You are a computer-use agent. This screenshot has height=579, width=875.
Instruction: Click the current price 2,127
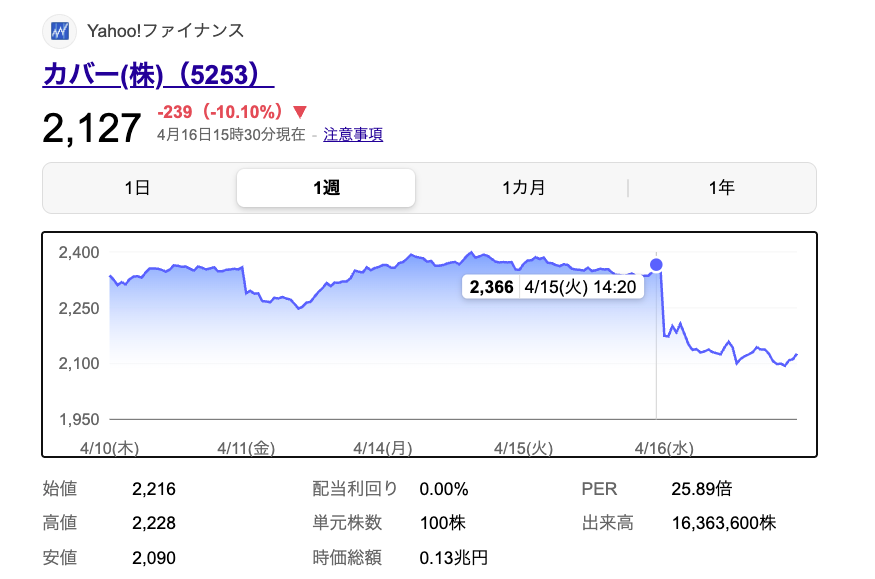click(x=92, y=128)
